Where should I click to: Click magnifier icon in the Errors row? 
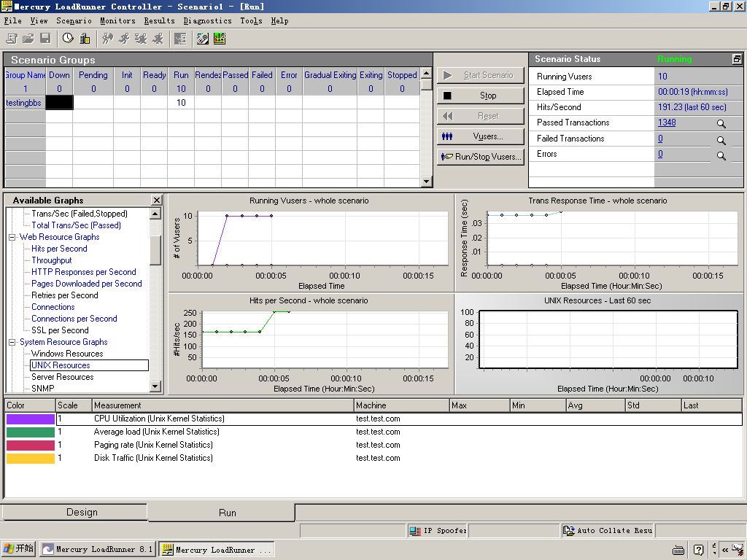click(x=721, y=156)
